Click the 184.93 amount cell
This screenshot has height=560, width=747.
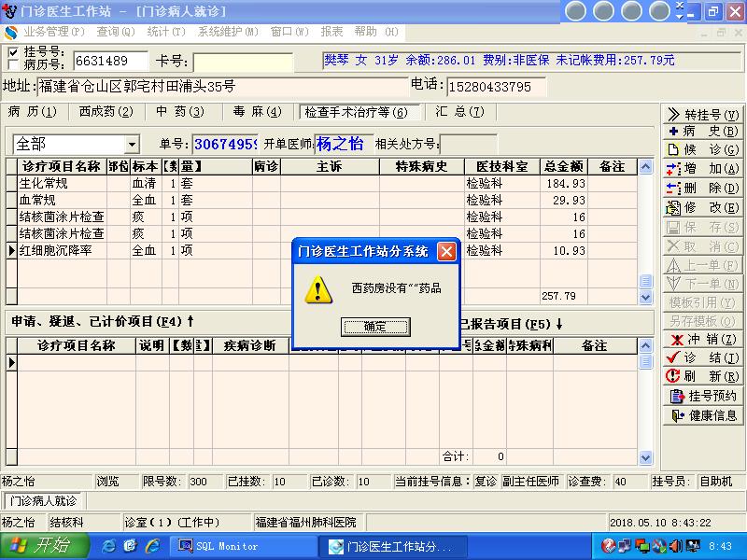coord(564,183)
